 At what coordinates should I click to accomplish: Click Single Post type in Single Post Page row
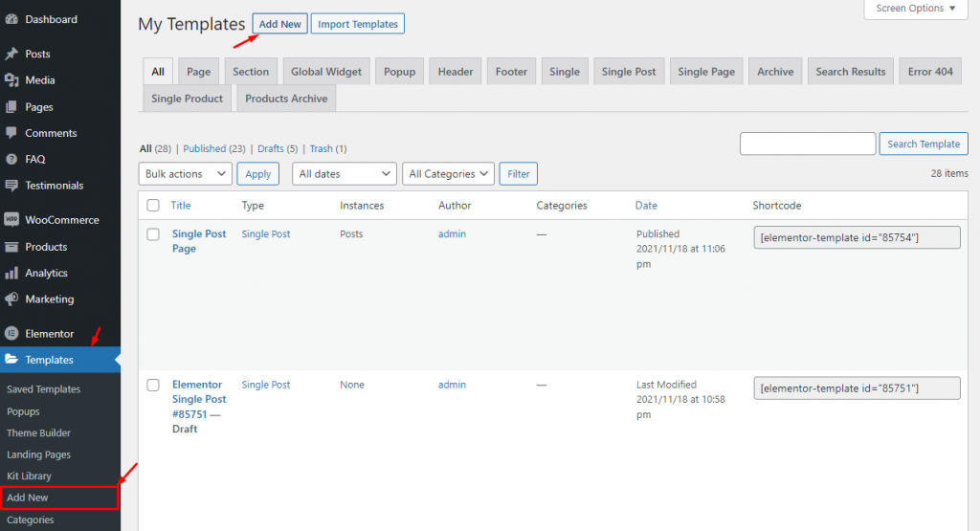point(266,233)
